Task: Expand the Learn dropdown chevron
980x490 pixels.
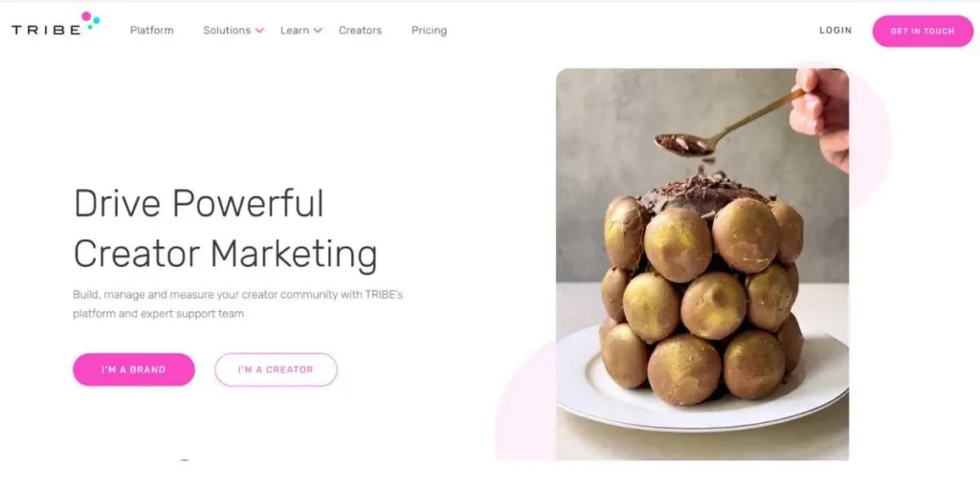Action: 318,31
